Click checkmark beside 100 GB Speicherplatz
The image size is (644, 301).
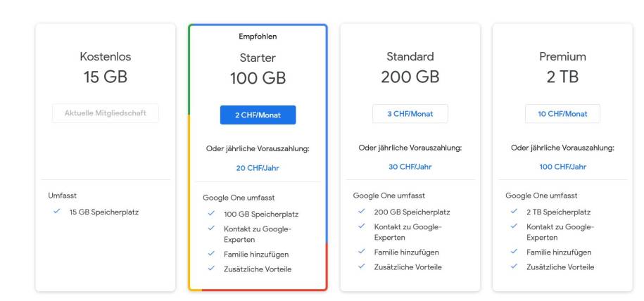point(211,214)
